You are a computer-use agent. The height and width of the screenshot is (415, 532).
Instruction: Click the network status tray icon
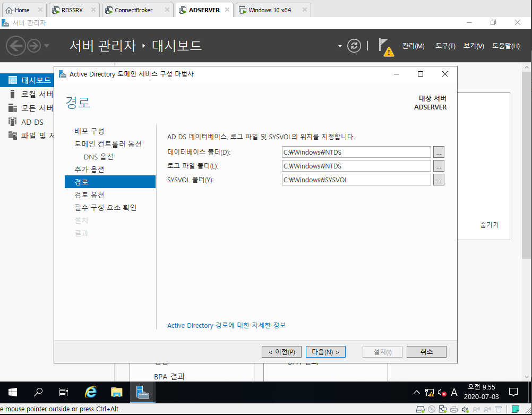[430, 393]
